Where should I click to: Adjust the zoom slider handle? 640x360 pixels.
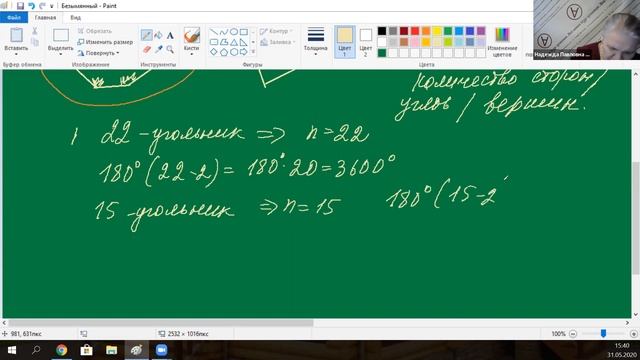tap(603, 334)
